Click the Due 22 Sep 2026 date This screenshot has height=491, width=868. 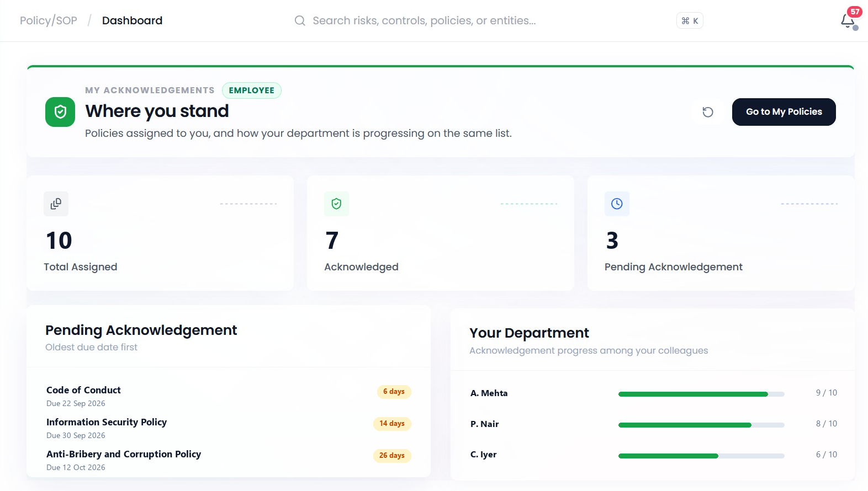76,403
